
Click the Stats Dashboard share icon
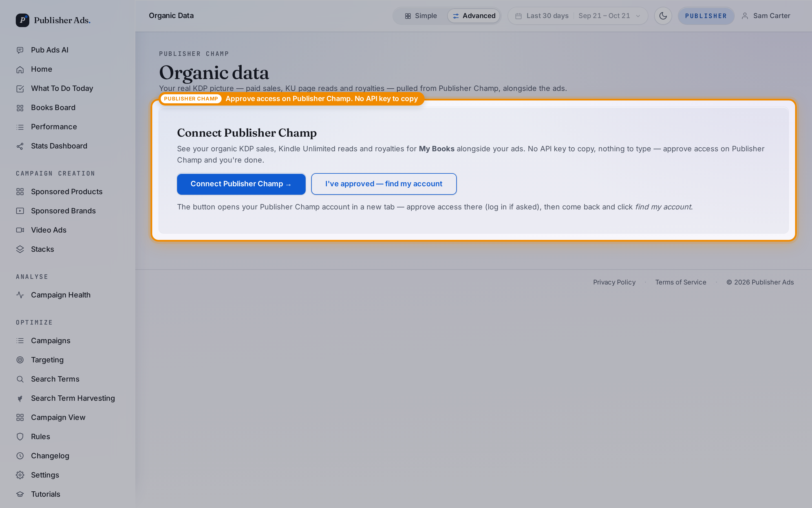(x=20, y=146)
